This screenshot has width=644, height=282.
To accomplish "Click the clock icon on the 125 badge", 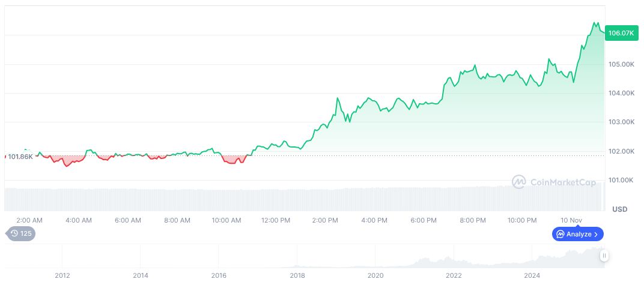I will pos(14,233).
